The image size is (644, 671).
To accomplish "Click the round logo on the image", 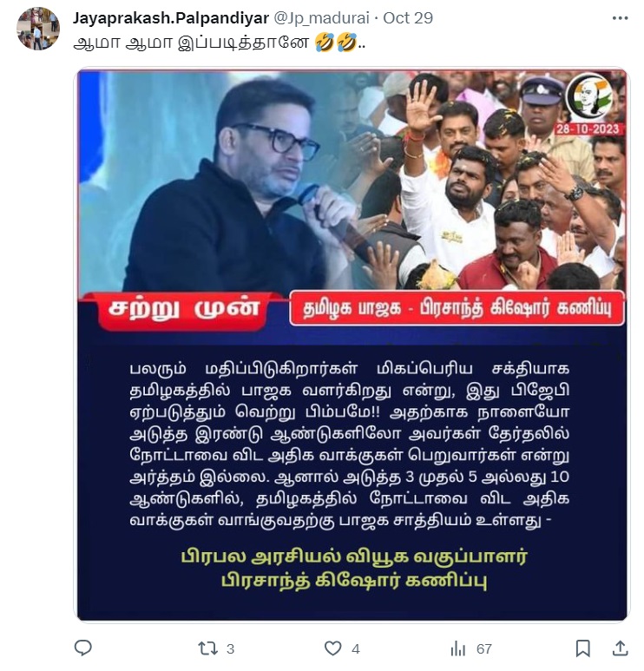I will pyautogui.click(x=589, y=97).
